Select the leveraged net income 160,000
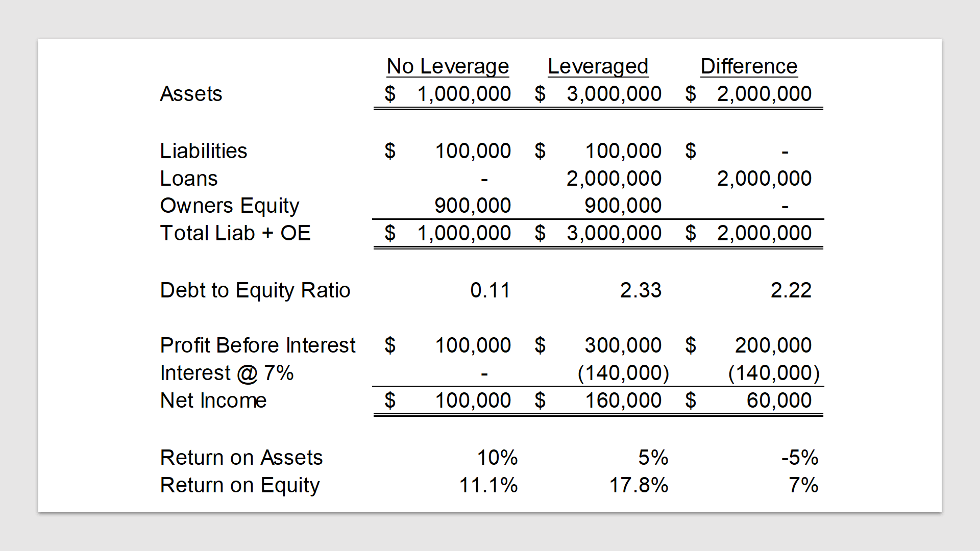The image size is (980, 551). click(623, 400)
